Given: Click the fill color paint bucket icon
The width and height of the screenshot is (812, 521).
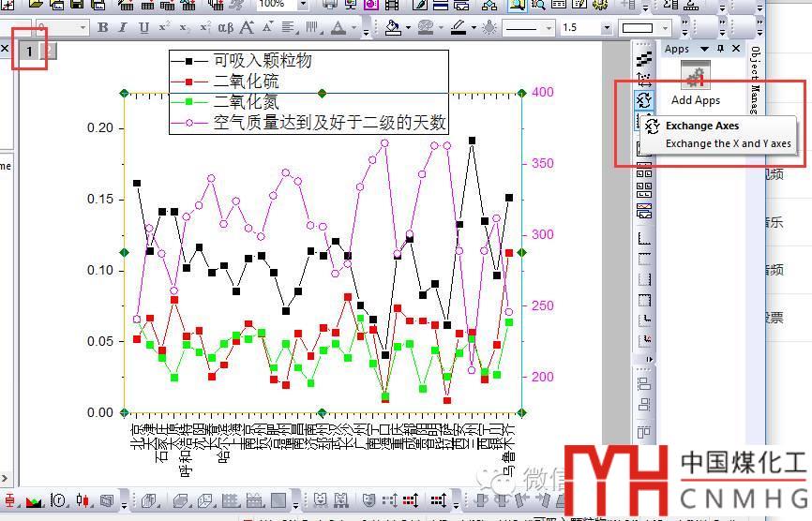Looking at the screenshot, I should pos(393,28).
